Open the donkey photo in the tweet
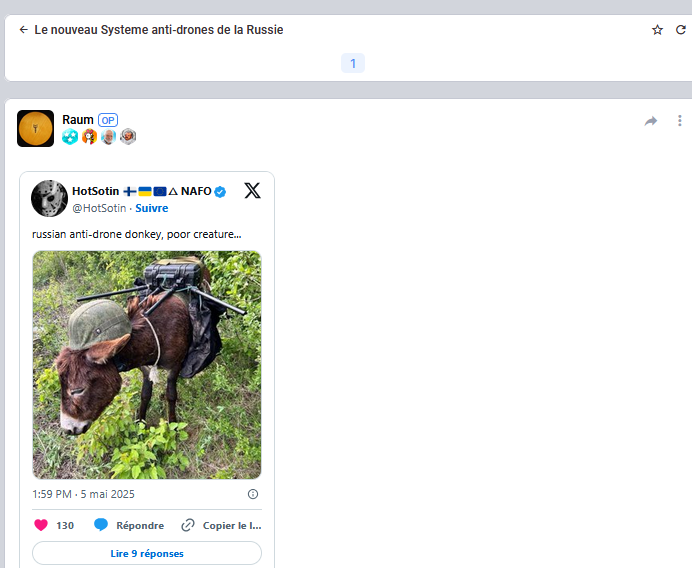Screen dimensions: 692x568 (x=147, y=365)
